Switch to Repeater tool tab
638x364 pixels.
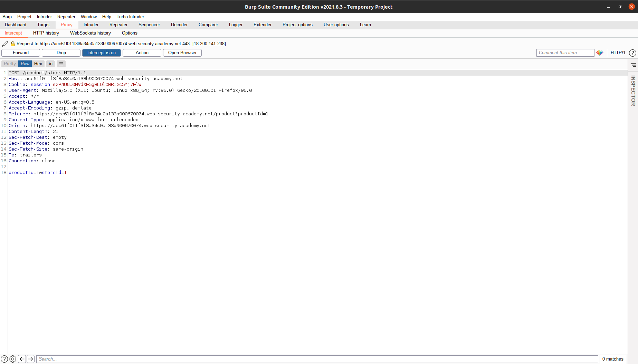coord(118,25)
